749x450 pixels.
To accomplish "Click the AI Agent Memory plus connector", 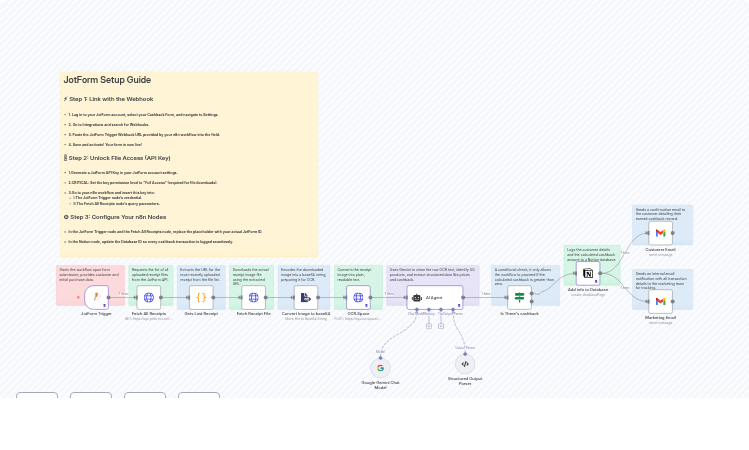I will [x=429, y=326].
